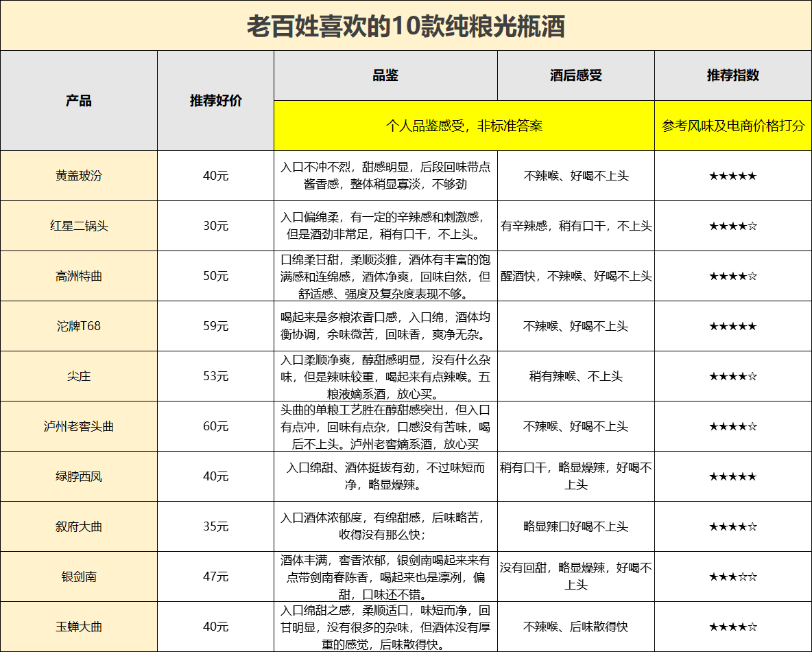Click the 泸州老窖头曲 product name
The width and height of the screenshot is (812, 652).
(x=79, y=426)
